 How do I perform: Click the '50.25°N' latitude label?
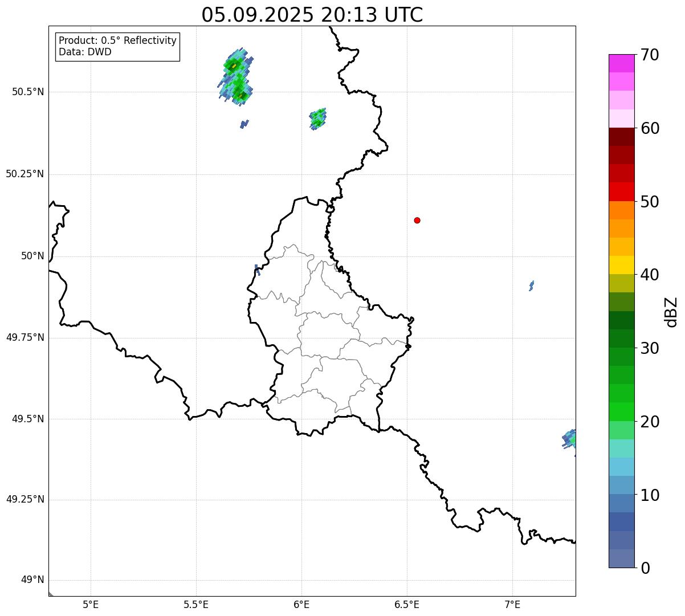[x=25, y=174]
